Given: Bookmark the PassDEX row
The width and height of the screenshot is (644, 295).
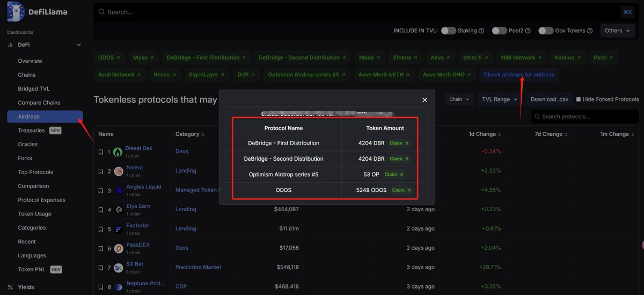Looking at the screenshot, I should coord(100,249).
